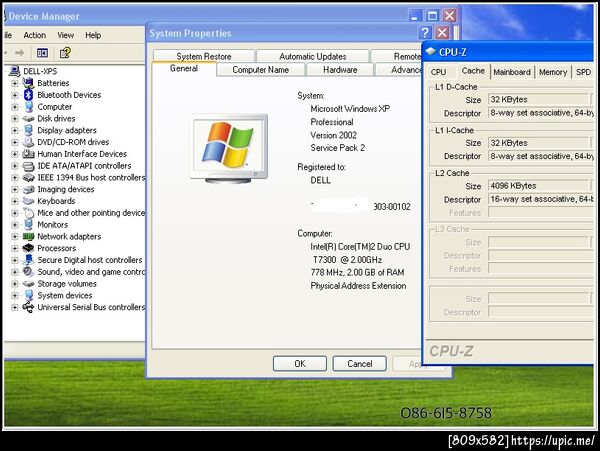Select the Cache tab in CPU-Z
The height and width of the screenshot is (451, 600).
coord(473,71)
